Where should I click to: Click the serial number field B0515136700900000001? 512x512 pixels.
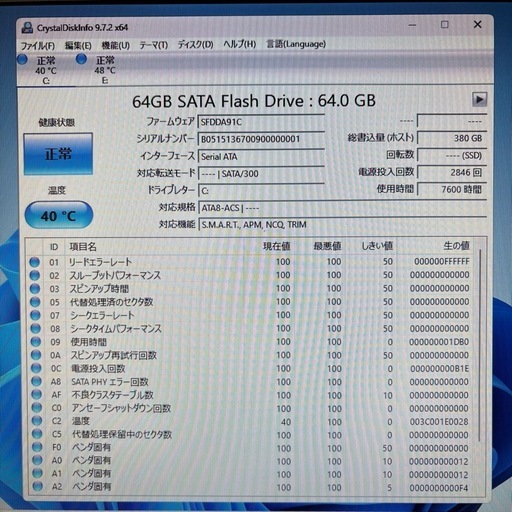point(261,139)
